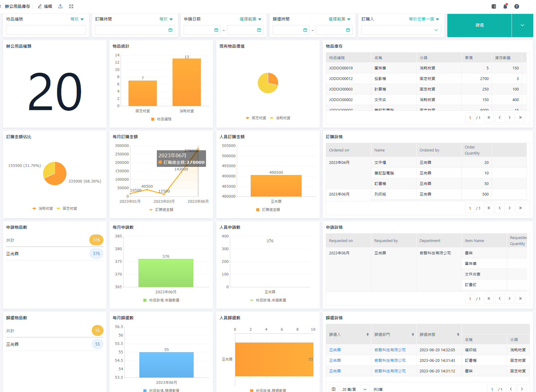
Task: Open calendar of 歸還時間 start date
Action: point(305,30)
